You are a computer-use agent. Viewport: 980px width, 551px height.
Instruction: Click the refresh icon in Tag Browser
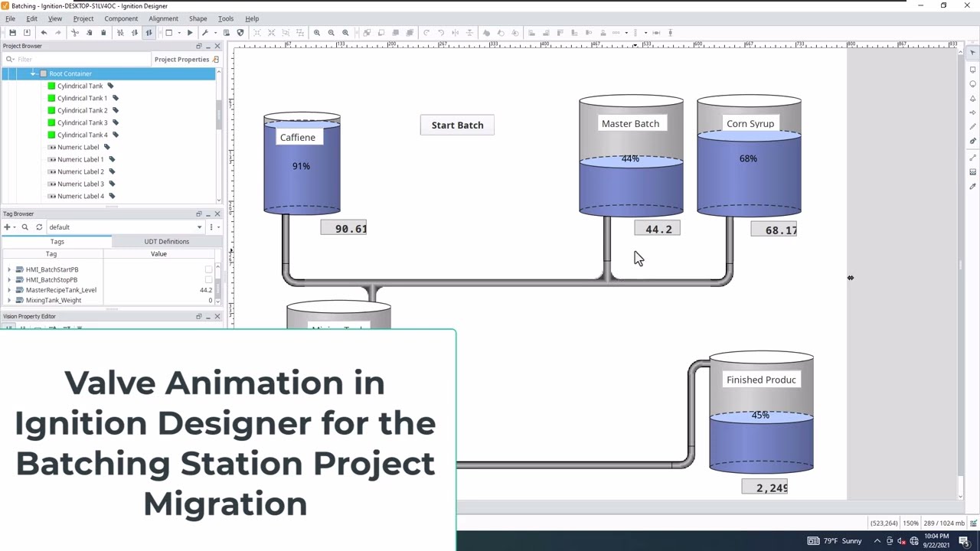39,227
